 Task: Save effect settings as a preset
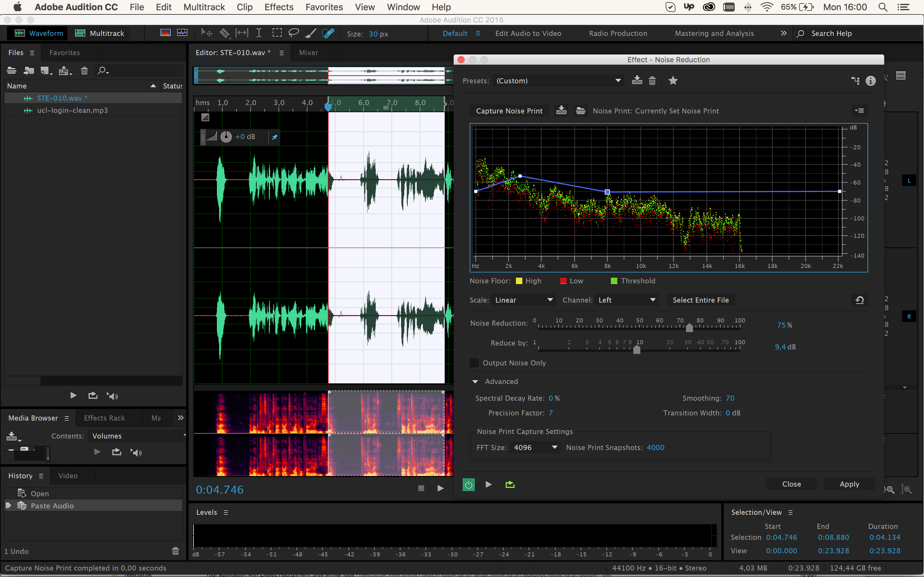637,80
